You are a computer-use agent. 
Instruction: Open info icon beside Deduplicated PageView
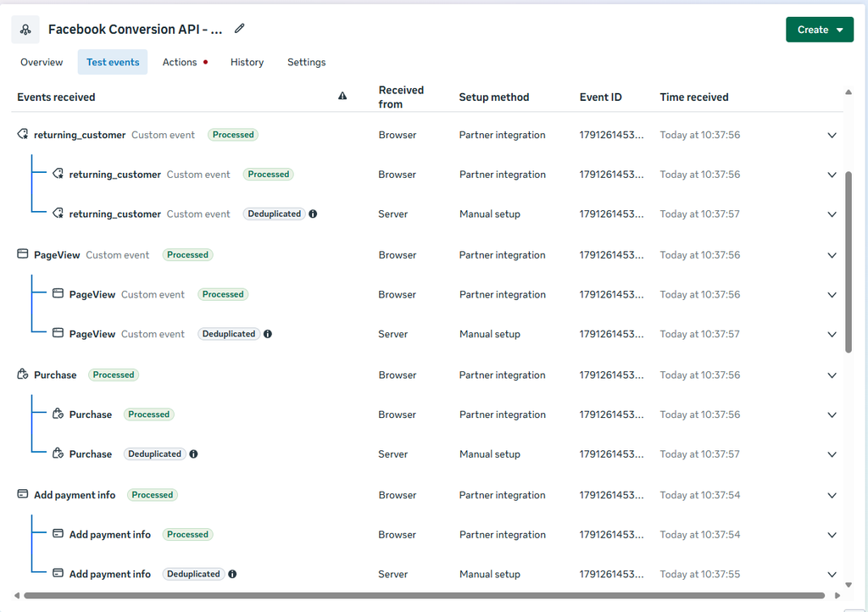[x=267, y=334]
